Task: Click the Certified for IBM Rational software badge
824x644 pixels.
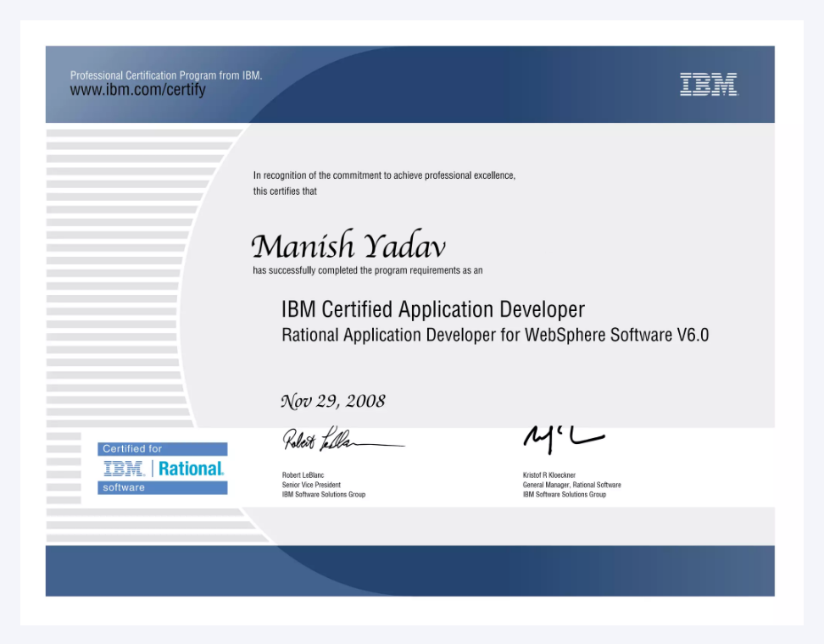Action: [163, 468]
